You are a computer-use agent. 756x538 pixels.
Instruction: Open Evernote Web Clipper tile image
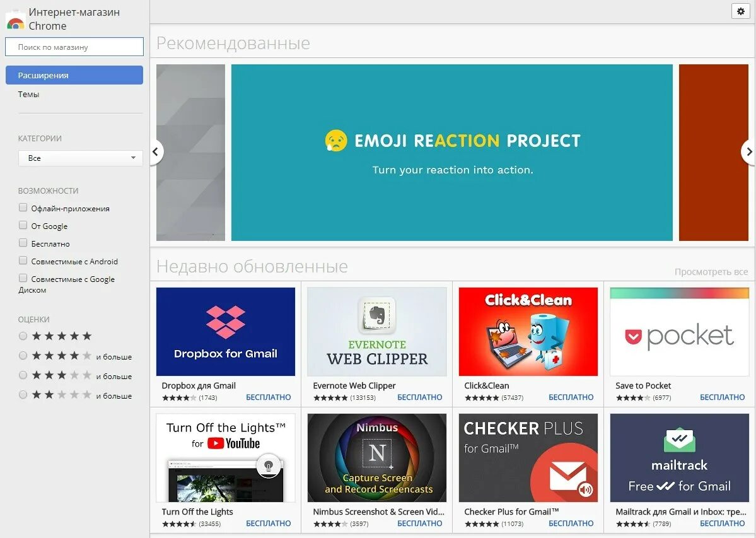(377, 332)
